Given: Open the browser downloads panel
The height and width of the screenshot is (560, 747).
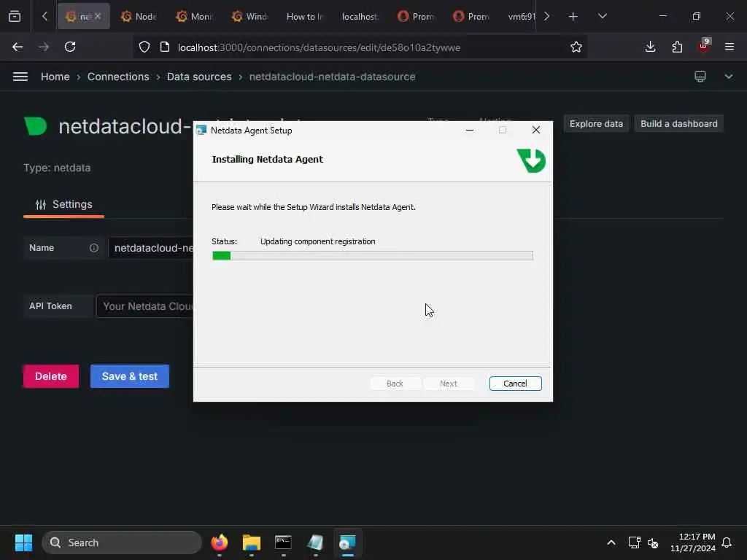Looking at the screenshot, I should [x=650, y=47].
